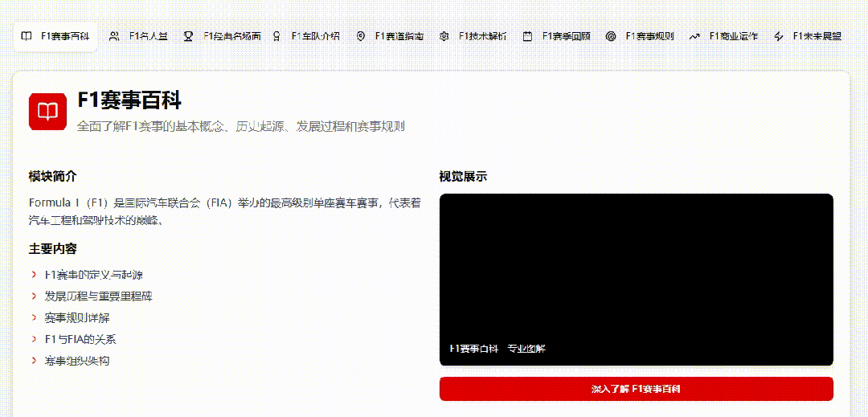Open the F1未来展望 tab
Image resolution: width=868 pixels, height=417 pixels.
click(808, 36)
